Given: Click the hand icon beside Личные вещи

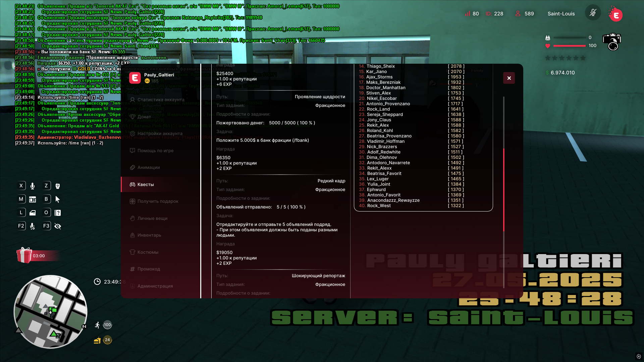Looking at the screenshot, I should (132, 218).
